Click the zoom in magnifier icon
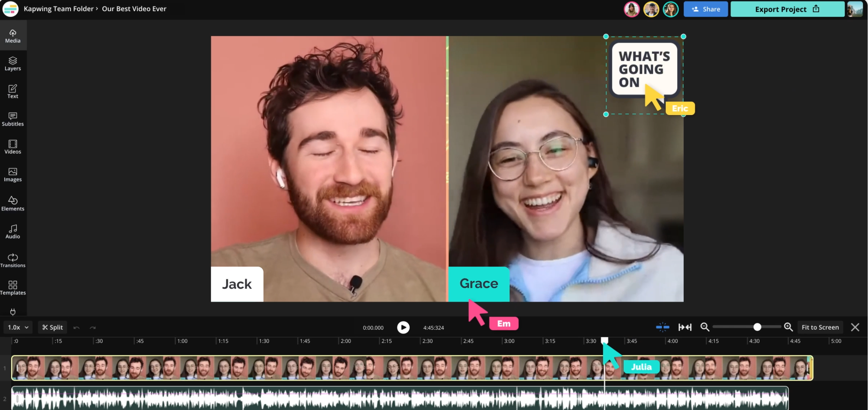This screenshot has height=410, width=868. [788, 327]
